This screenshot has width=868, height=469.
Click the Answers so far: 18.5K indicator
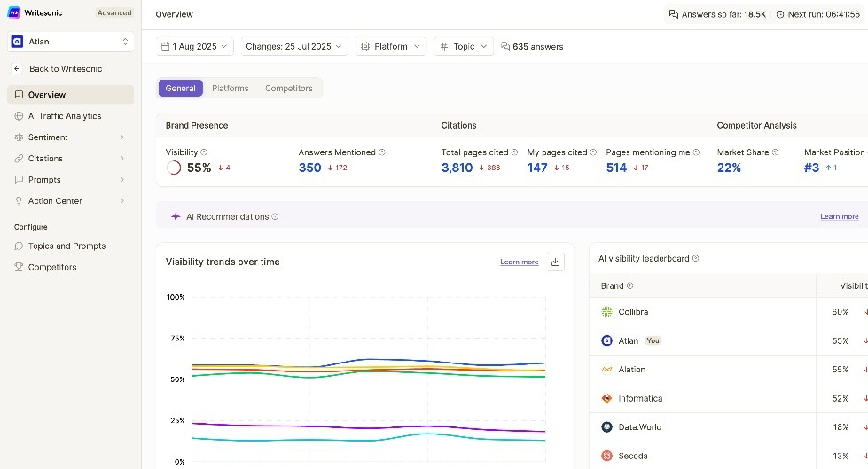pyautogui.click(x=717, y=14)
